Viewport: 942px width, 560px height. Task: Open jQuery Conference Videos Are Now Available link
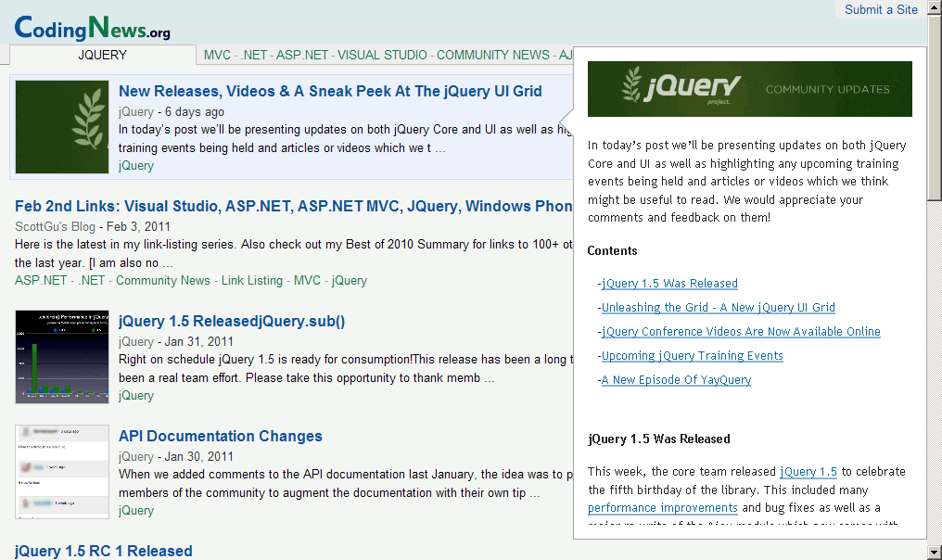pos(741,332)
